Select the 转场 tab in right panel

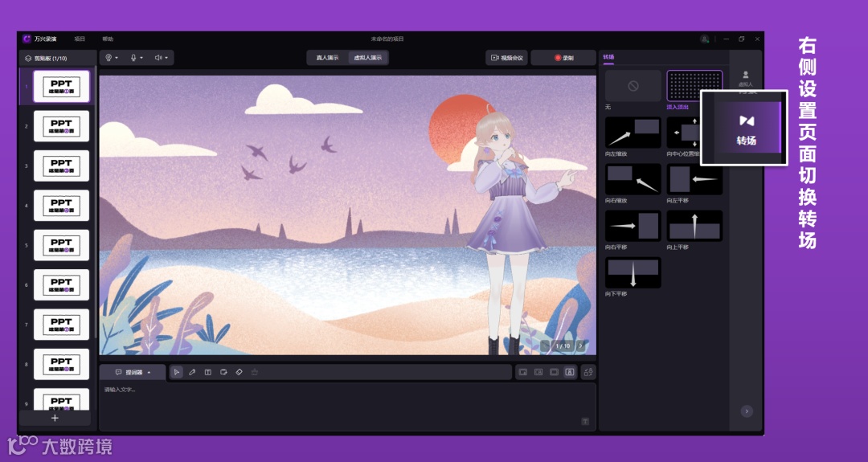click(608, 57)
